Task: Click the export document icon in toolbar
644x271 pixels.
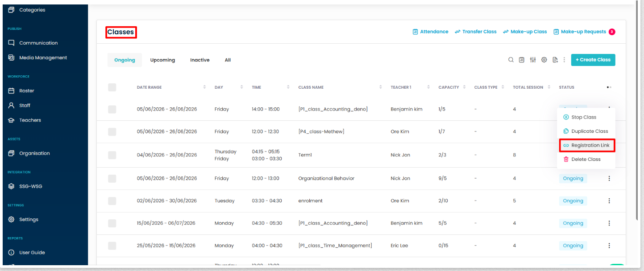Action: pyautogui.click(x=555, y=60)
